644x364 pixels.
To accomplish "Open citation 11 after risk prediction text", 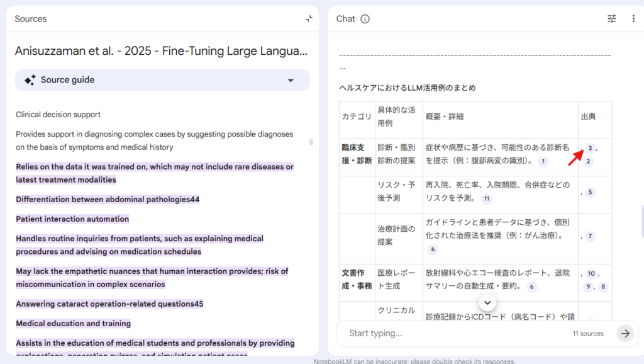I will (486, 198).
